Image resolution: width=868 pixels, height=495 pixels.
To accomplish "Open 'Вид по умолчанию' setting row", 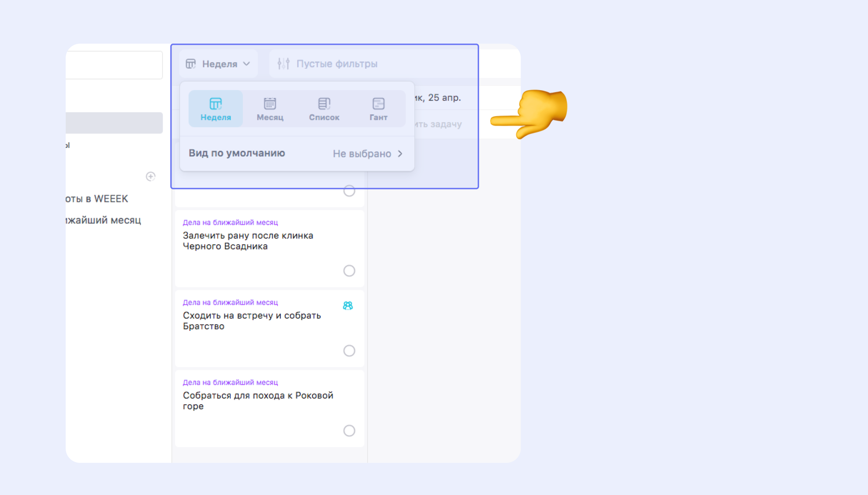I will click(237, 153).
